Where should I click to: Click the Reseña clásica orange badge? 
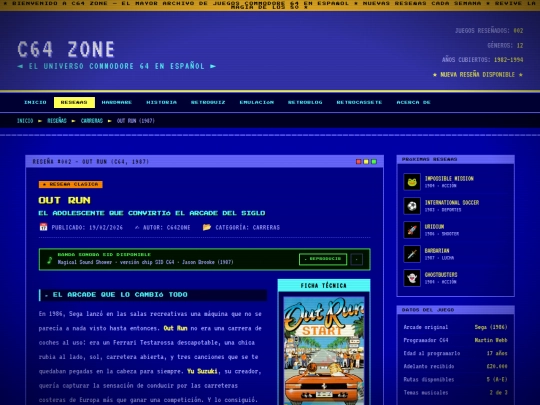[71, 184]
